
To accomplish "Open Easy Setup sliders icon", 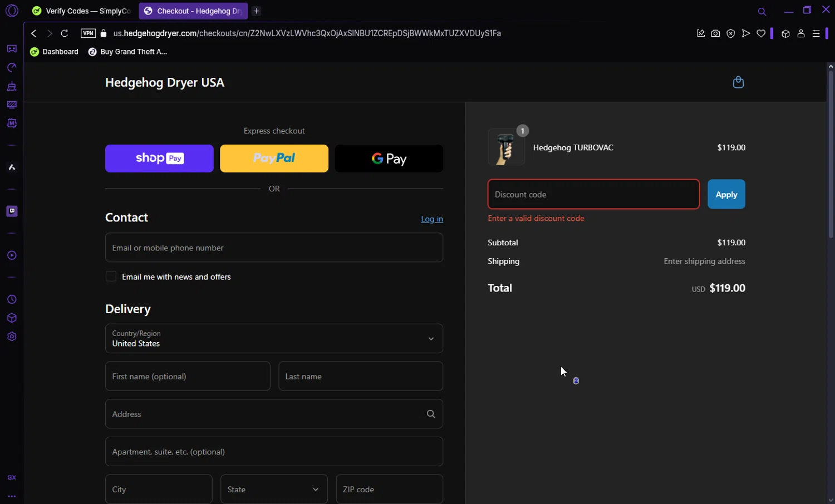I will pos(816,33).
